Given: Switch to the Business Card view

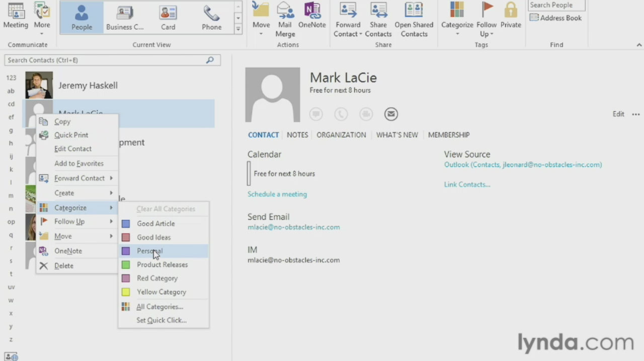Looking at the screenshot, I should coord(125,18).
